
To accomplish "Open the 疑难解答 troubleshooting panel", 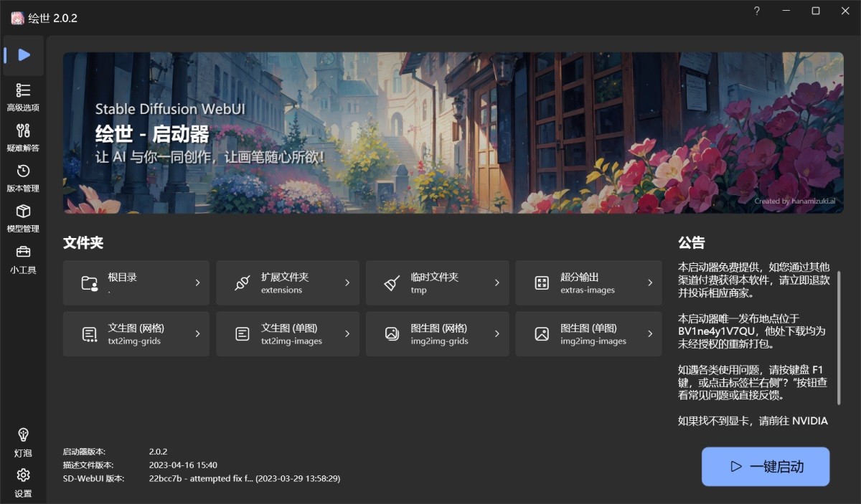I will click(x=24, y=136).
